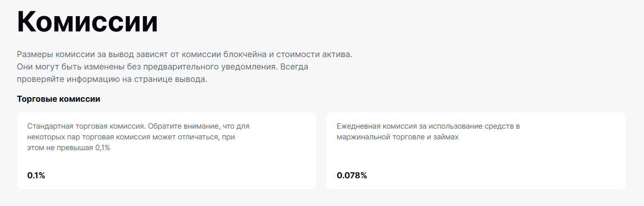This screenshot has height=206, width=644.
Task: Click the line starting "Стандартная торговая комиссия"
Action: (x=138, y=126)
